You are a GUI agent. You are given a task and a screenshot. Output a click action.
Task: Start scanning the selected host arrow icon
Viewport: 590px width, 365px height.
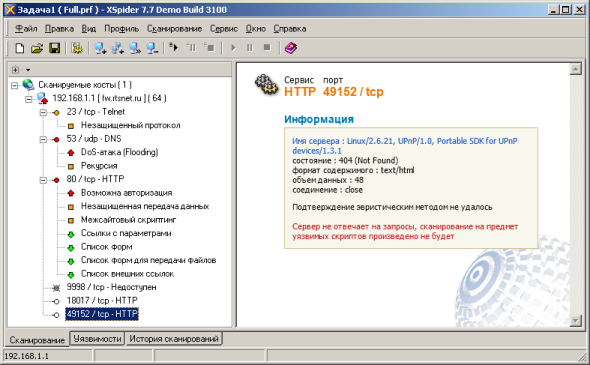pyautogui.click(x=173, y=47)
